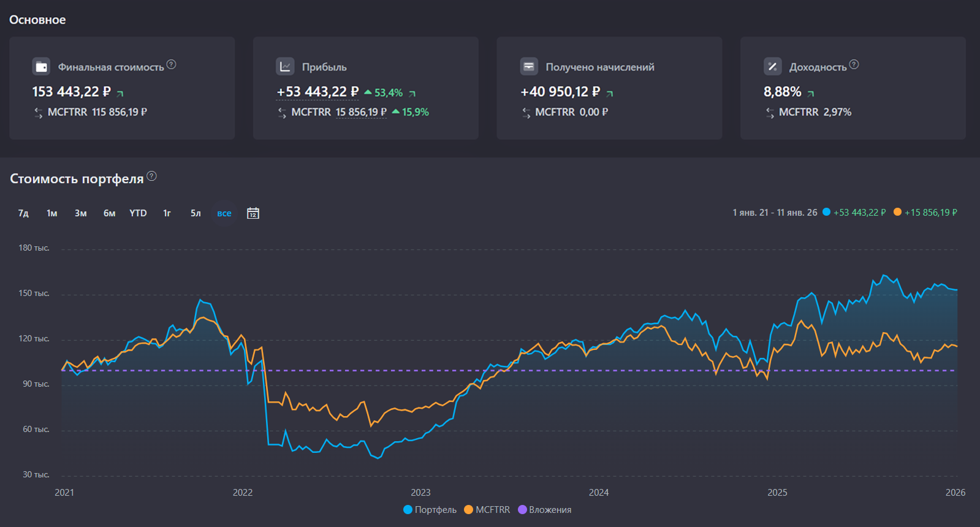Toggle Портфель series in chart legend
The image size is (980, 527).
(x=430, y=510)
